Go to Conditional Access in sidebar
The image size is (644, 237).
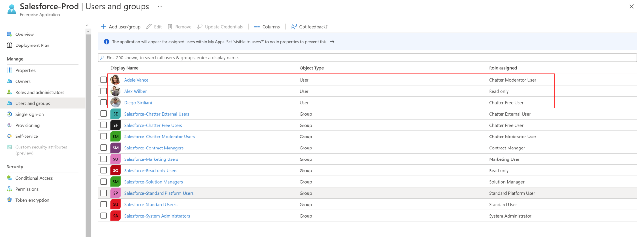click(34, 178)
